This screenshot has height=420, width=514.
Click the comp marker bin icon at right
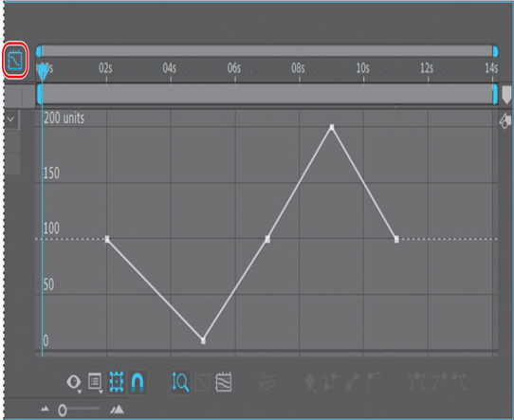click(x=506, y=95)
